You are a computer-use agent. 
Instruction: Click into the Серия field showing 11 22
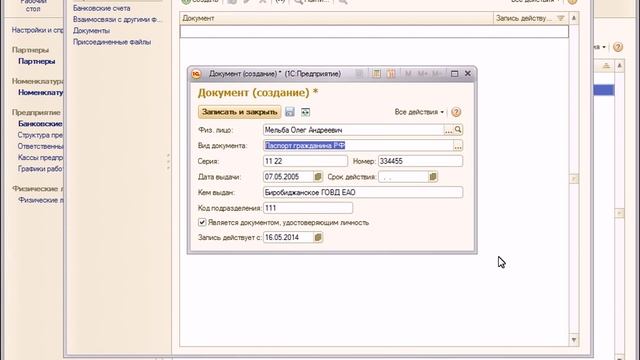(305, 161)
